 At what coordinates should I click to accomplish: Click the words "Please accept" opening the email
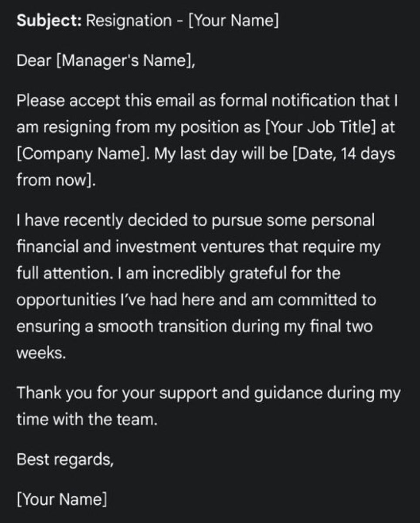pyautogui.click(x=65, y=101)
